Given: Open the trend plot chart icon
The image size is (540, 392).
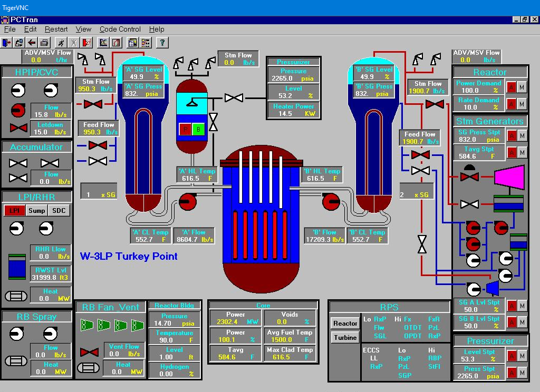Looking at the screenshot, I should pyautogui.click(x=103, y=43).
